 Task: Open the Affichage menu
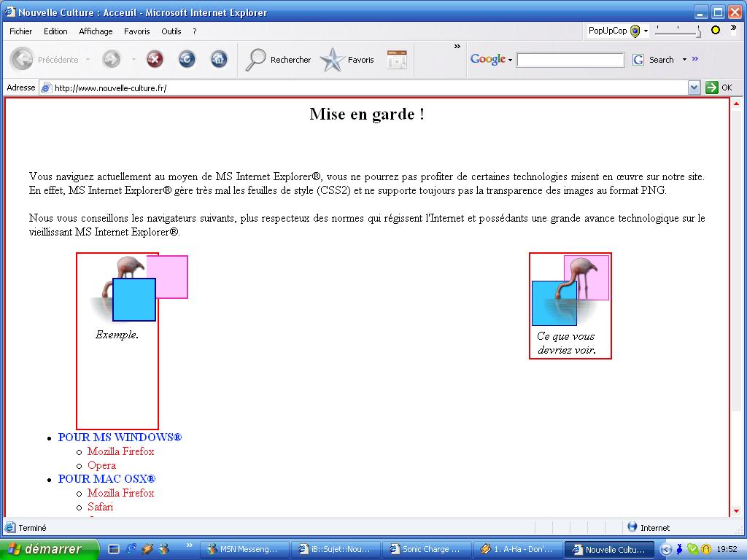point(96,31)
